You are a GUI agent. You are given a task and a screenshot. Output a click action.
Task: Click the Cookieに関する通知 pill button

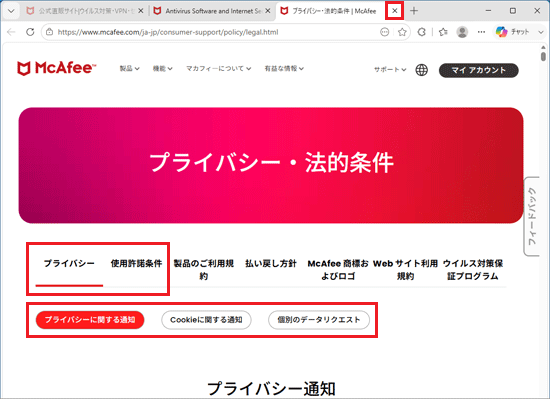[206, 320]
